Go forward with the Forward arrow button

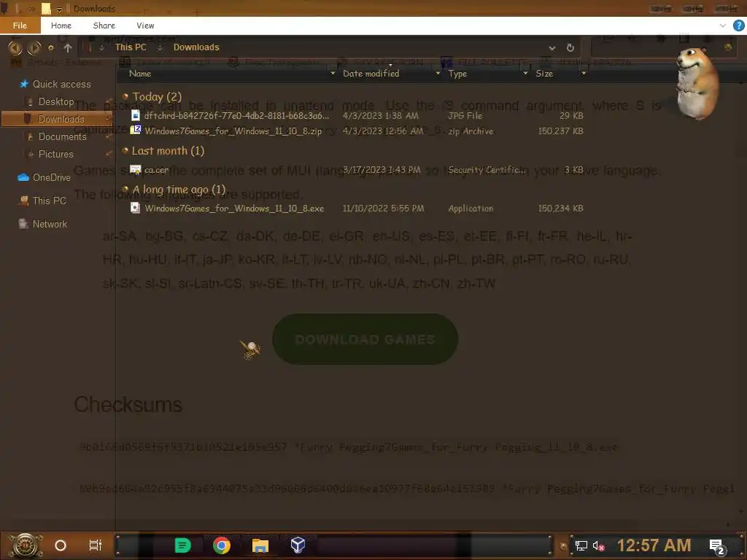(34, 47)
